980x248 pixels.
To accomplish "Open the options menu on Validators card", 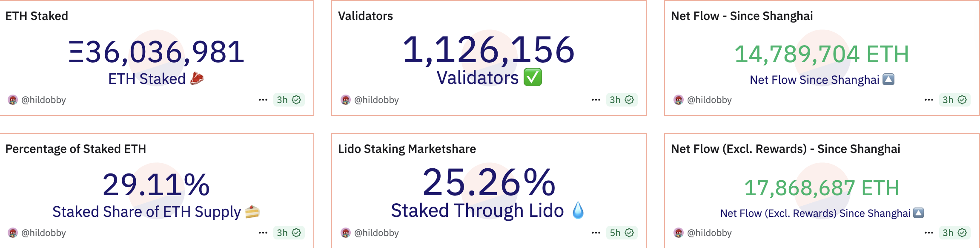I will pos(596,100).
